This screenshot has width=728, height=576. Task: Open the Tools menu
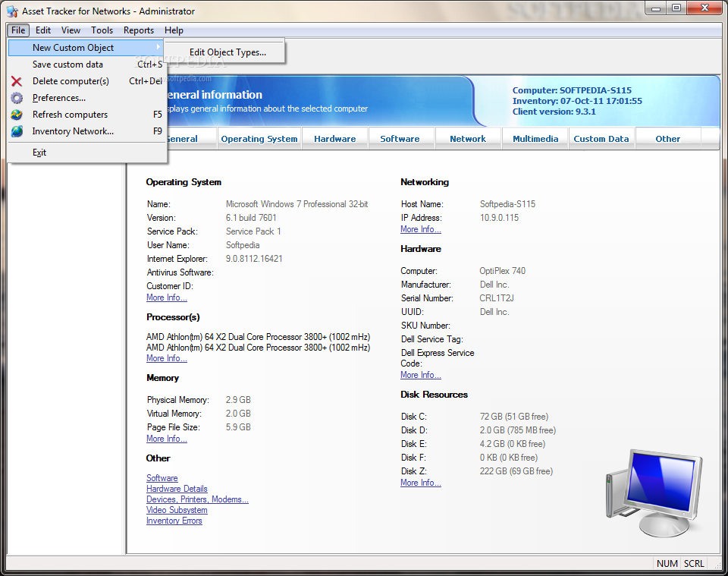[x=102, y=30]
